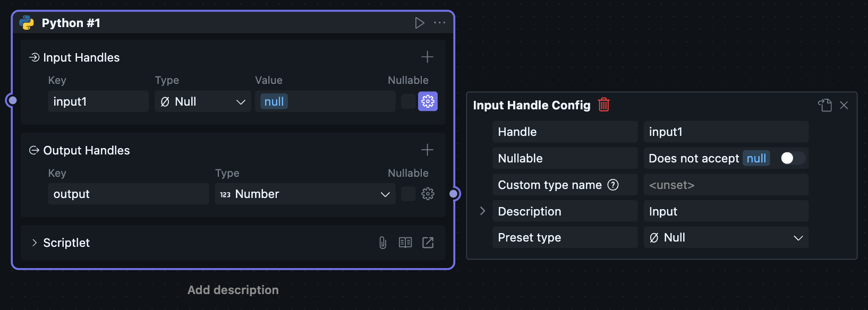868x310 pixels.
Task: Click the Custom type name input field
Action: (x=726, y=185)
